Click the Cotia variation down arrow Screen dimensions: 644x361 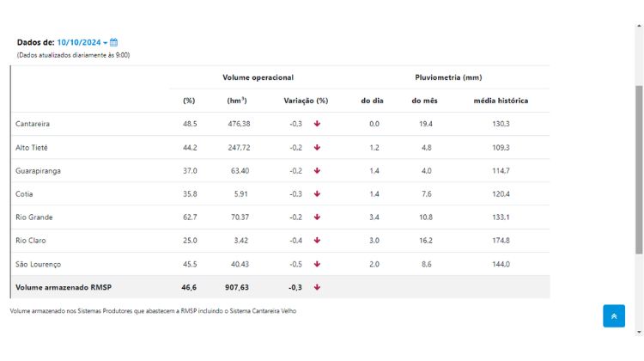tap(317, 193)
